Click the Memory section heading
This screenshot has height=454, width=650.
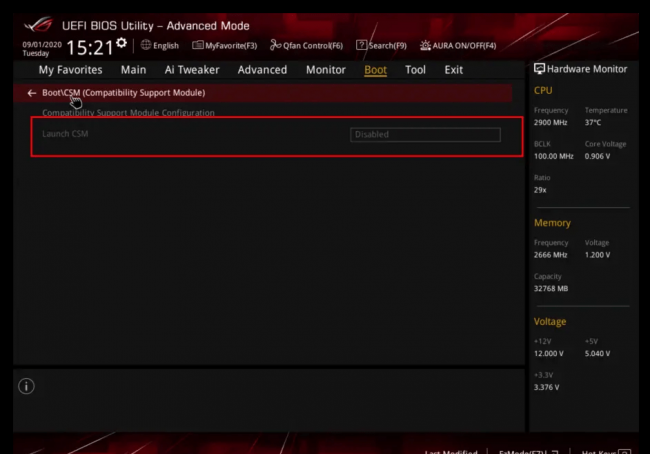tap(552, 223)
